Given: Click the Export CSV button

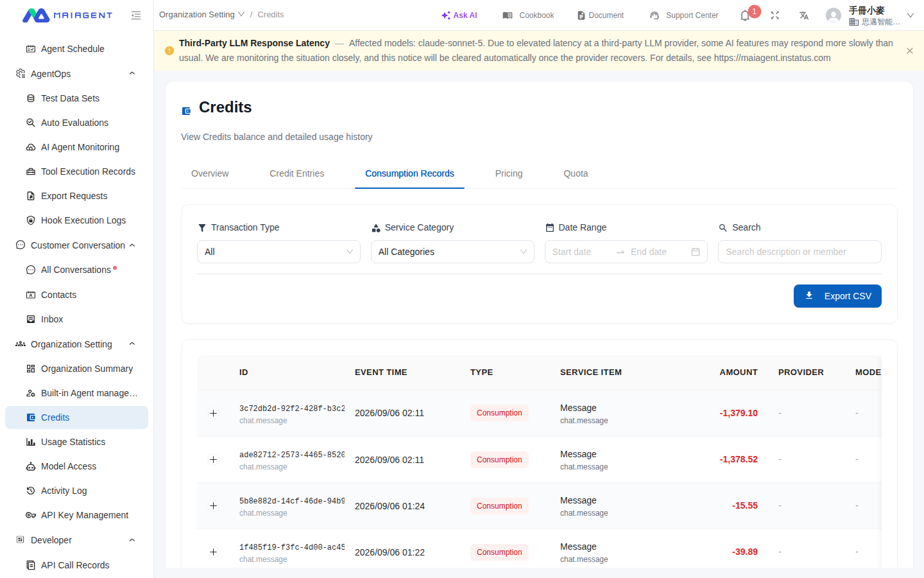Looking at the screenshot, I should (x=837, y=296).
